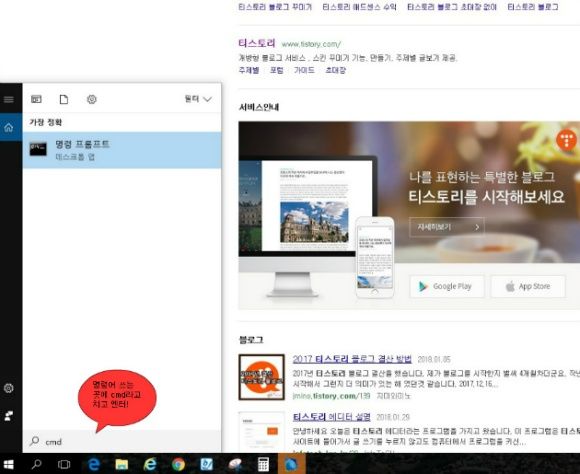Open the active blue taskbar app icon
Image resolution: width=580 pixels, height=474 pixels.
[x=291, y=464]
